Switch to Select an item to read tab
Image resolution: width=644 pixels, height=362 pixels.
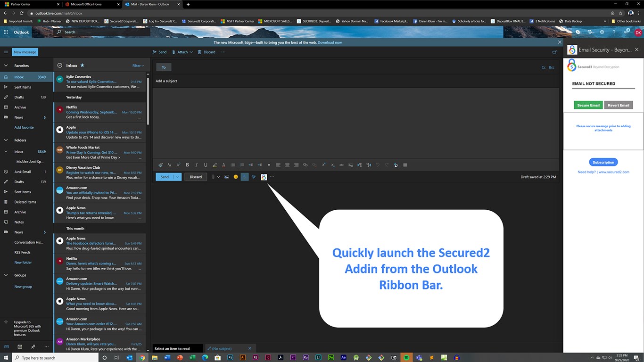point(177,348)
